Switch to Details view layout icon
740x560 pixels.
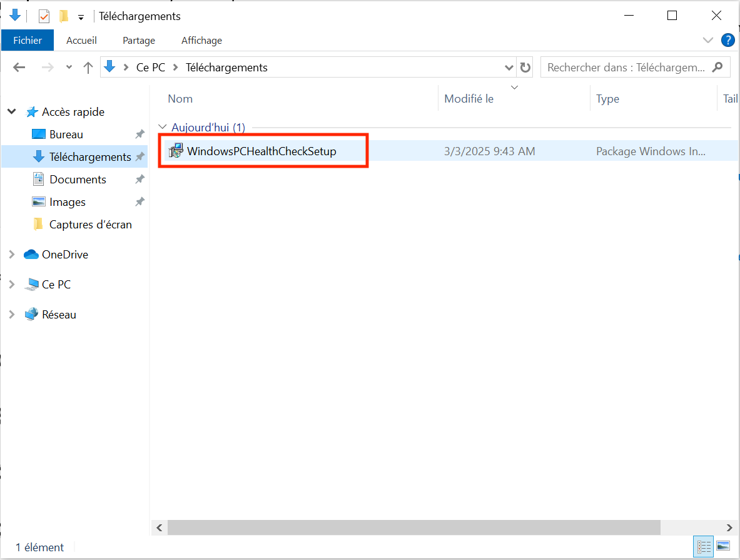click(703, 547)
